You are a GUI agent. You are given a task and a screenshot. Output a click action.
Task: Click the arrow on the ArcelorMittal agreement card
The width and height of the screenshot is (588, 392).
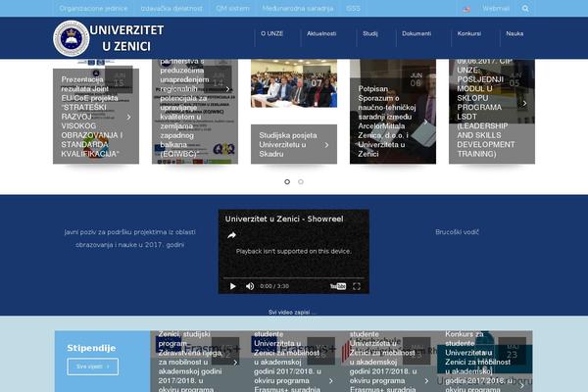425,122
